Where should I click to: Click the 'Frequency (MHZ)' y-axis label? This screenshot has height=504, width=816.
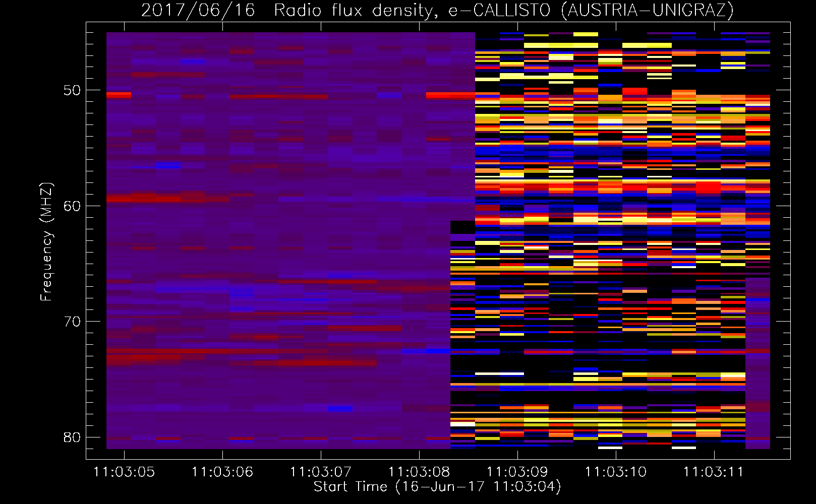[46, 242]
